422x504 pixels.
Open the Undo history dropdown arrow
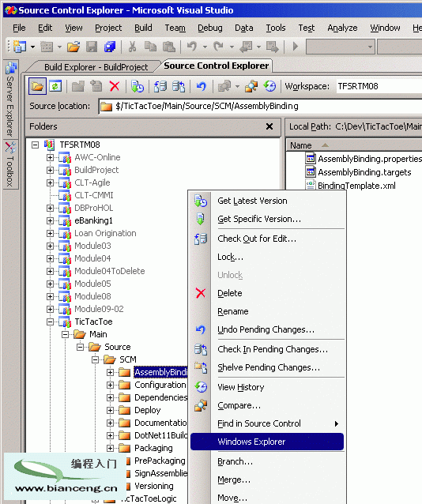pyautogui.click(x=205, y=47)
